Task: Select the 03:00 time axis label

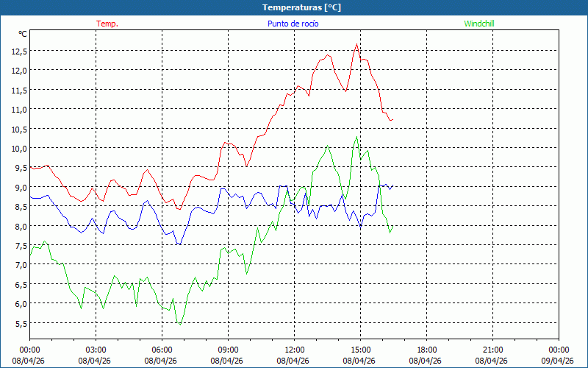Action: pyautogui.click(x=96, y=350)
